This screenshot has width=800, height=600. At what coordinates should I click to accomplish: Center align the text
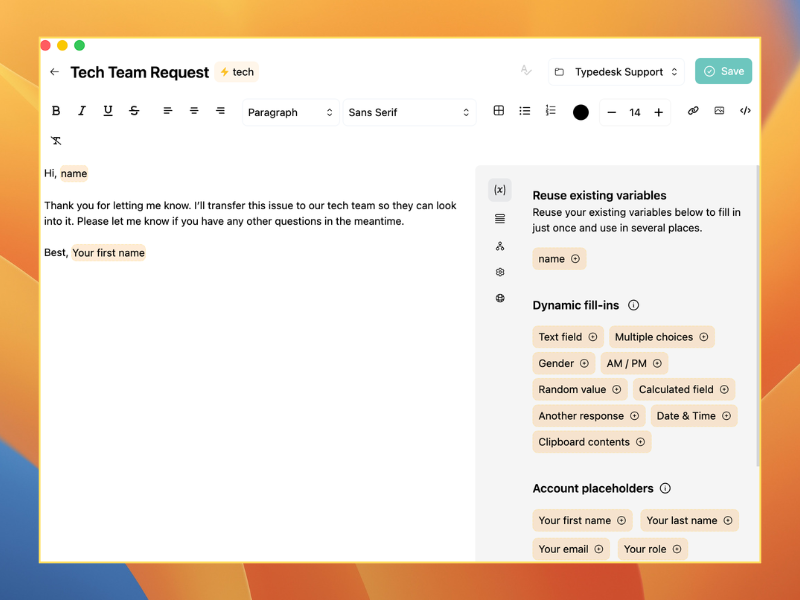(194, 111)
